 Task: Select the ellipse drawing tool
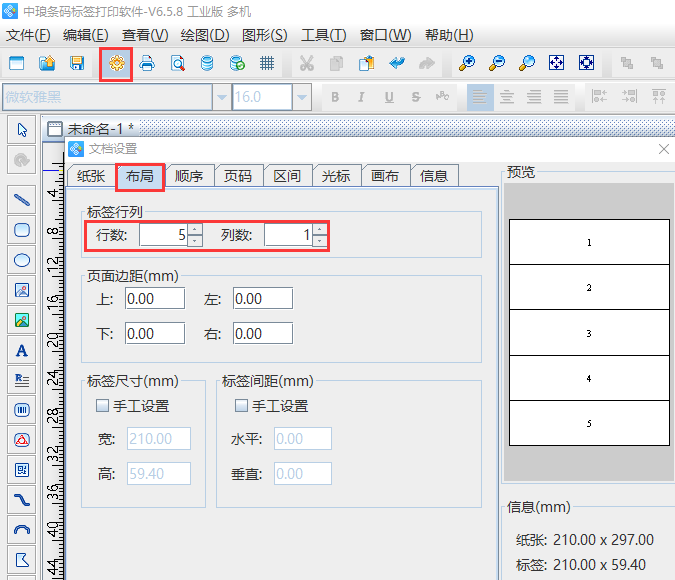pyautogui.click(x=22, y=260)
